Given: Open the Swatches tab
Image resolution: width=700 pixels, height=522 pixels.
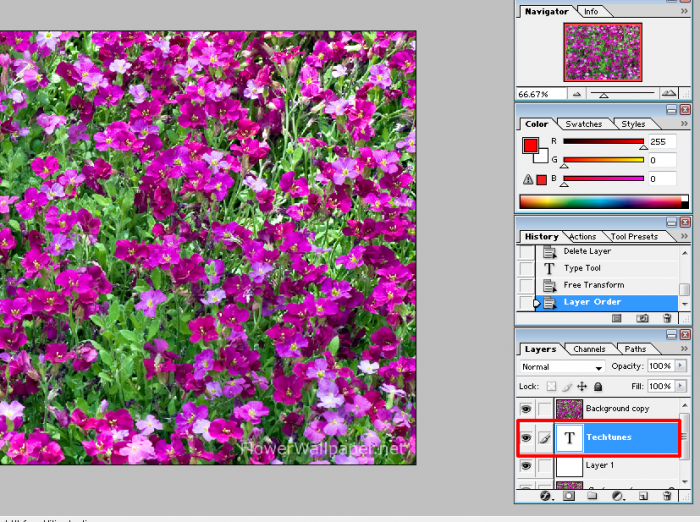Looking at the screenshot, I should tap(583, 124).
